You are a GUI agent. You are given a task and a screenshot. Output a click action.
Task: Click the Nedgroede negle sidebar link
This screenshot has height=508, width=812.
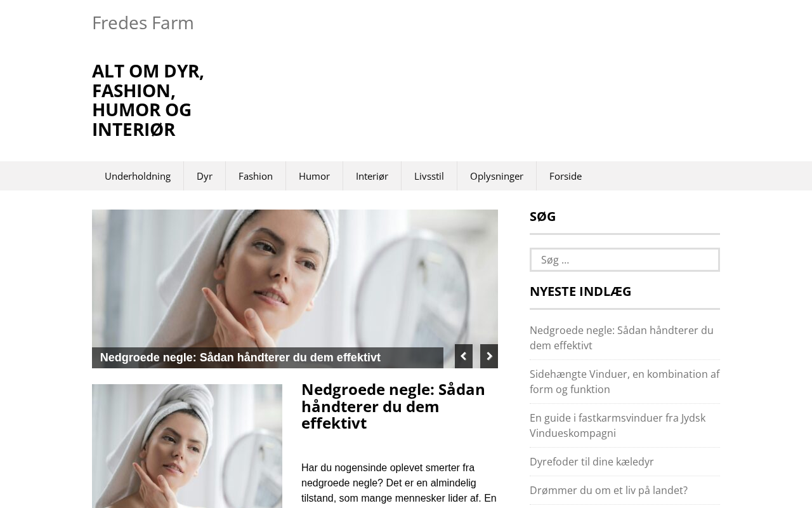tap(622, 338)
